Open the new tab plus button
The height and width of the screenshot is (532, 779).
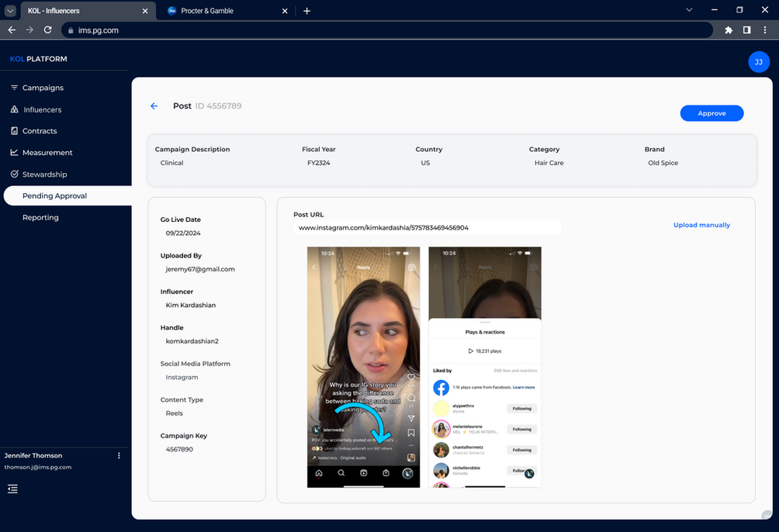pyautogui.click(x=307, y=11)
